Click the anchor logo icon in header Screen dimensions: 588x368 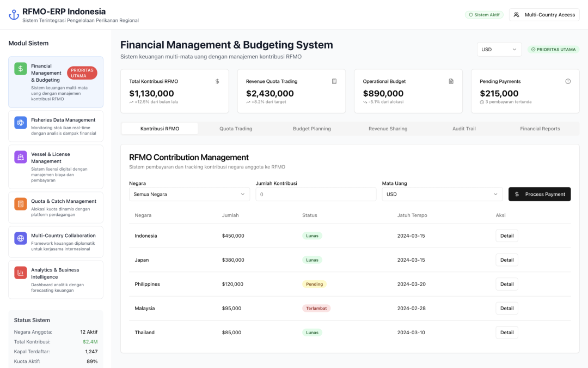point(14,15)
